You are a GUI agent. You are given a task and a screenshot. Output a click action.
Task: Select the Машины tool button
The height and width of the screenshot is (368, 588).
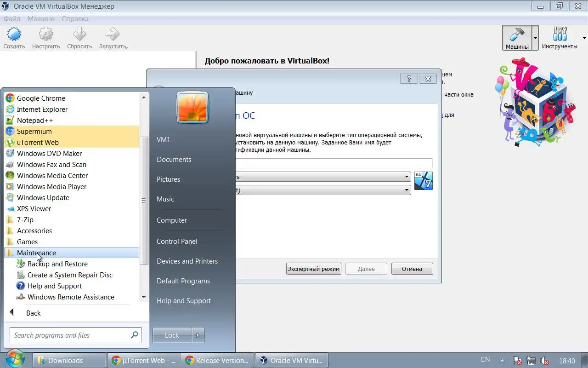tap(517, 38)
